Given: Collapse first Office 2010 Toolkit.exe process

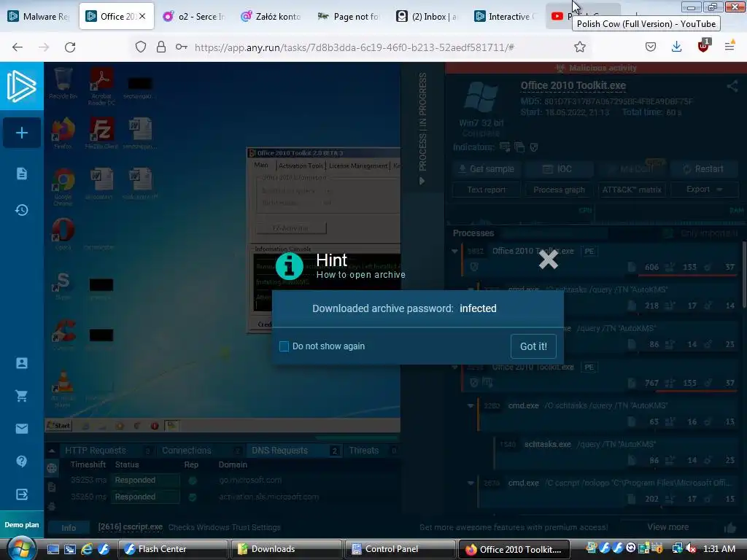Looking at the screenshot, I should point(454,251).
